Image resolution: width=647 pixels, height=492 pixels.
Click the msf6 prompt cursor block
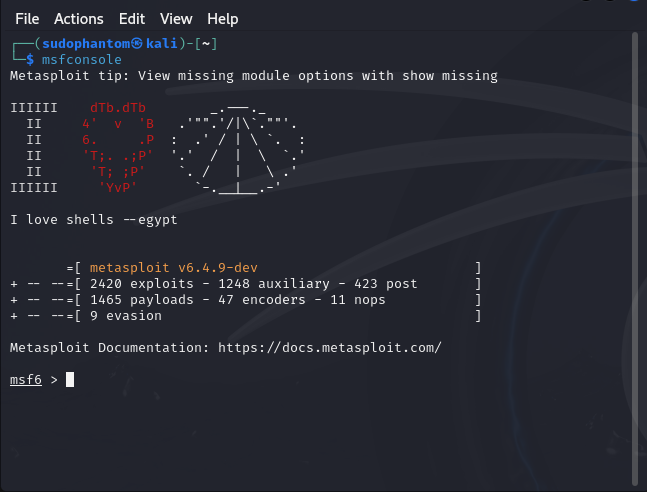[70, 379]
